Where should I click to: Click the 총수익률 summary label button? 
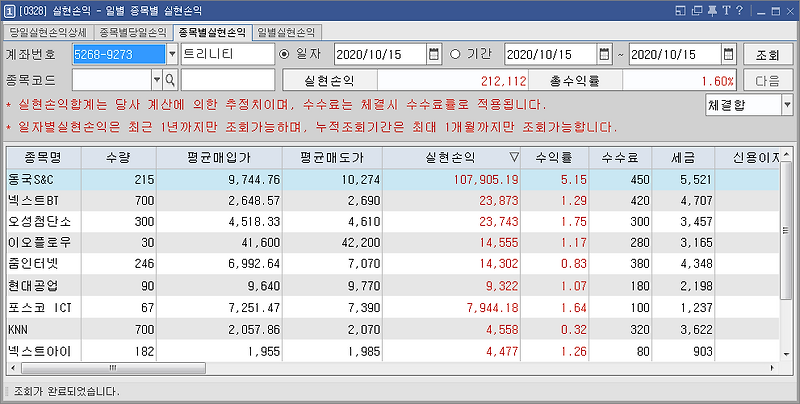pyautogui.click(x=575, y=80)
